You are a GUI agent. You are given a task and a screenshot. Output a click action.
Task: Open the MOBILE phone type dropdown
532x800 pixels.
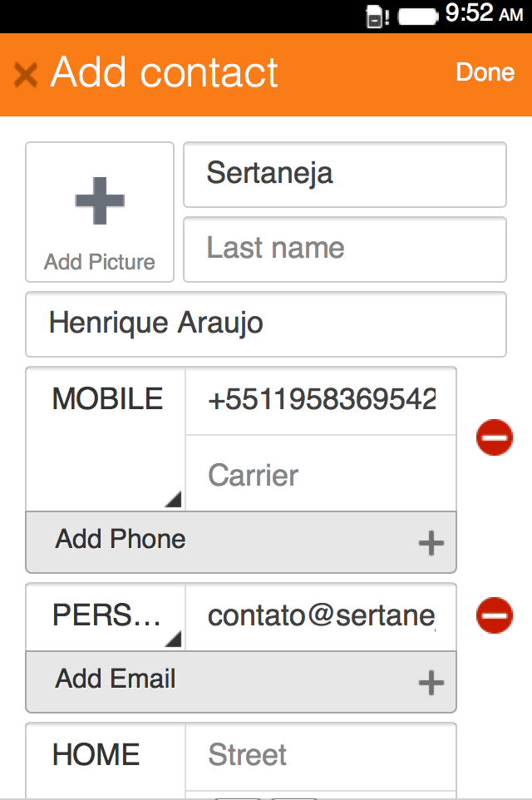(106, 437)
